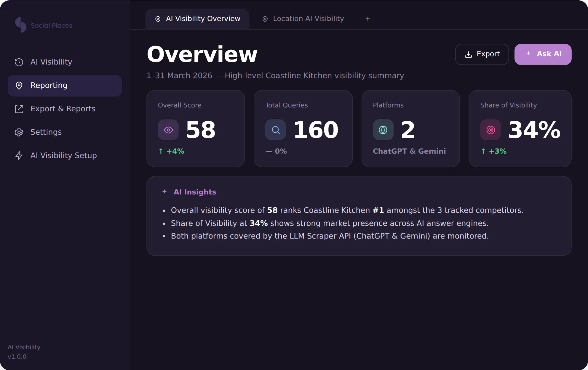This screenshot has width=588, height=370.
Task: Open Settings from the sidebar
Action: tap(65, 132)
